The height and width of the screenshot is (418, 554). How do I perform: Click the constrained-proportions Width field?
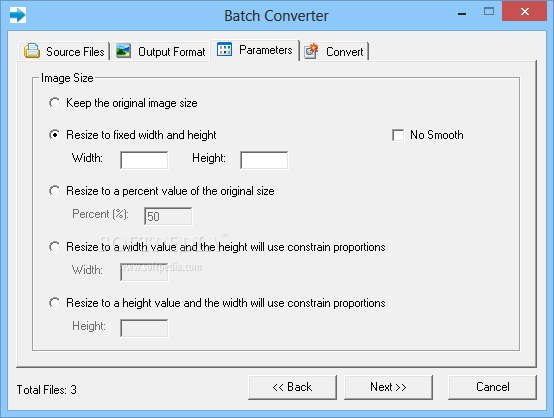(x=144, y=272)
